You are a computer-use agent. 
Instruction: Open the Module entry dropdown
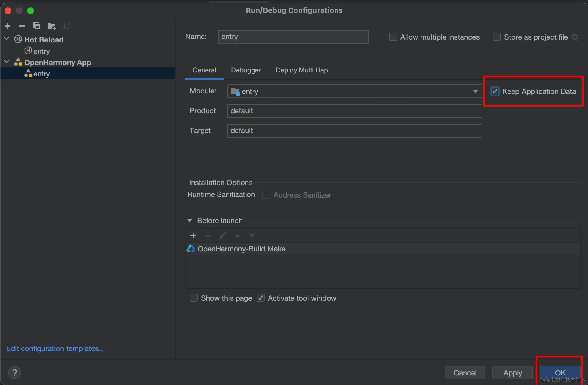coord(475,91)
